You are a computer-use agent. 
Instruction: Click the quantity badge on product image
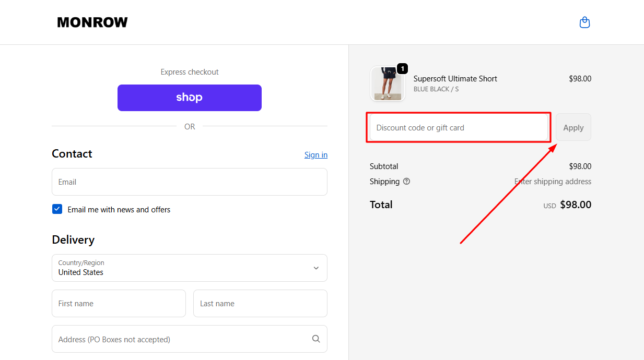[x=403, y=68]
